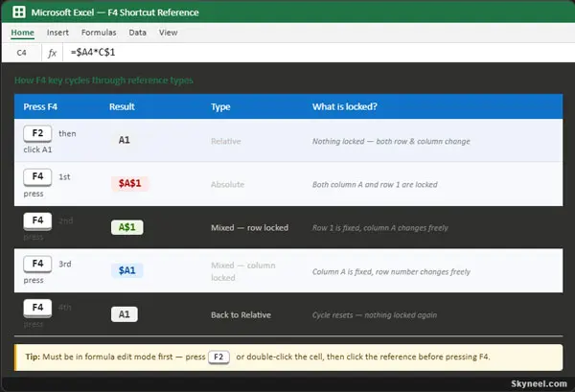The image size is (575, 392).
Task: Click the Press F4 column header
Action: click(x=40, y=106)
